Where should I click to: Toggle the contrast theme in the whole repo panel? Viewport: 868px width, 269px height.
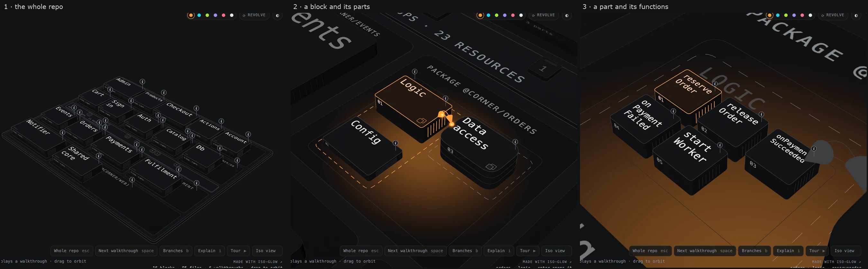point(278,15)
